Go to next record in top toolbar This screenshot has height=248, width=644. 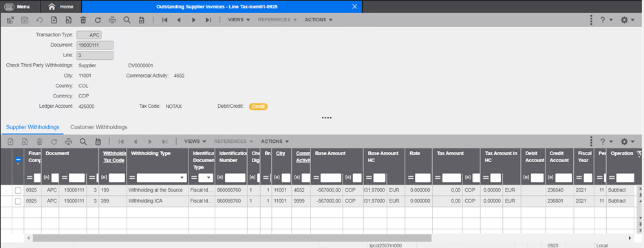194,20
